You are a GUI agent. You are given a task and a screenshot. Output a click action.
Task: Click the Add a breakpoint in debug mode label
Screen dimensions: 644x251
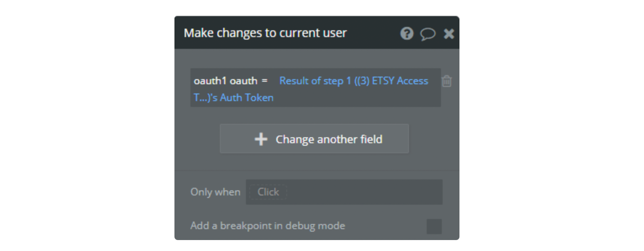(268, 226)
